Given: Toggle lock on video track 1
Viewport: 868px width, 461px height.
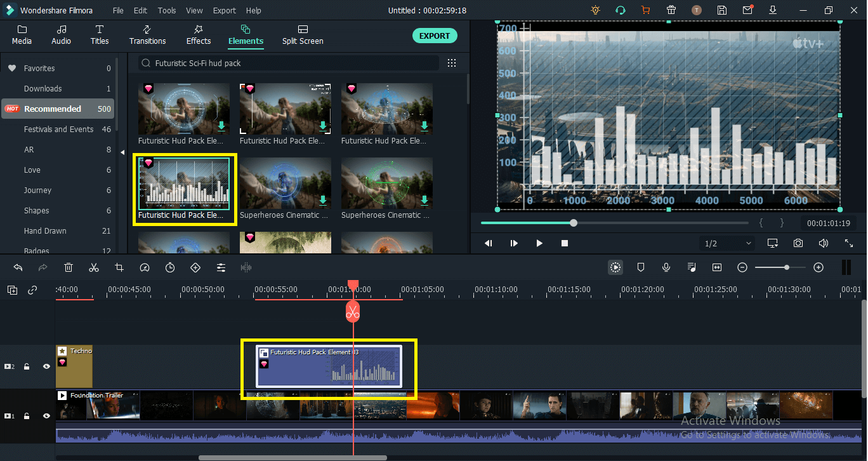Looking at the screenshot, I should [27, 416].
